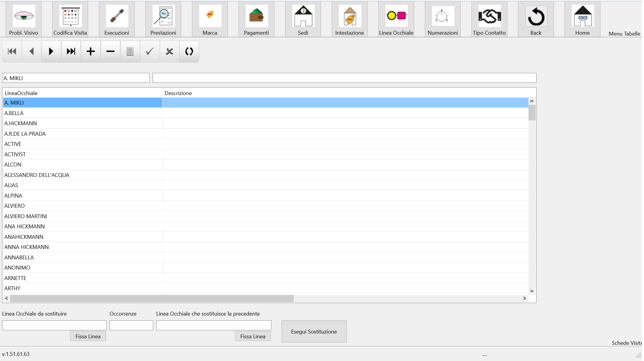Select the ANAHICKMANN row
The image size is (644, 361).
click(266, 237)
